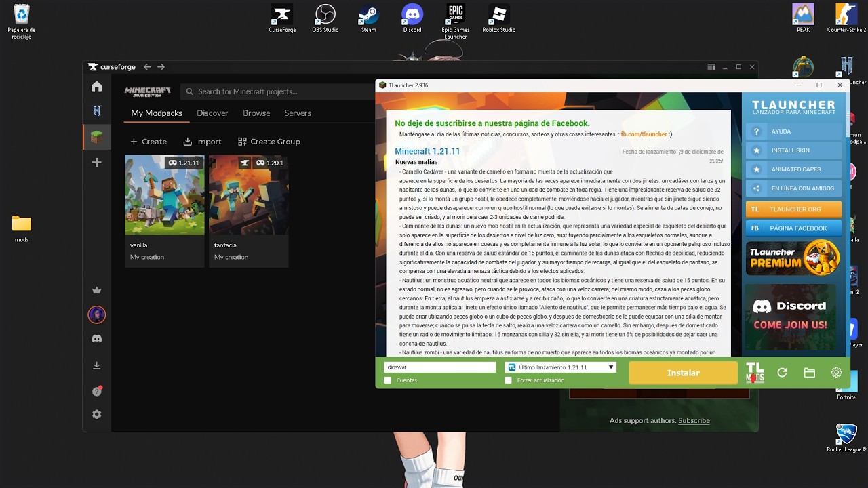Select the fantacia modpack card
Image resolution: width=868 pixels, height=488 pixels.
[248, 211]
